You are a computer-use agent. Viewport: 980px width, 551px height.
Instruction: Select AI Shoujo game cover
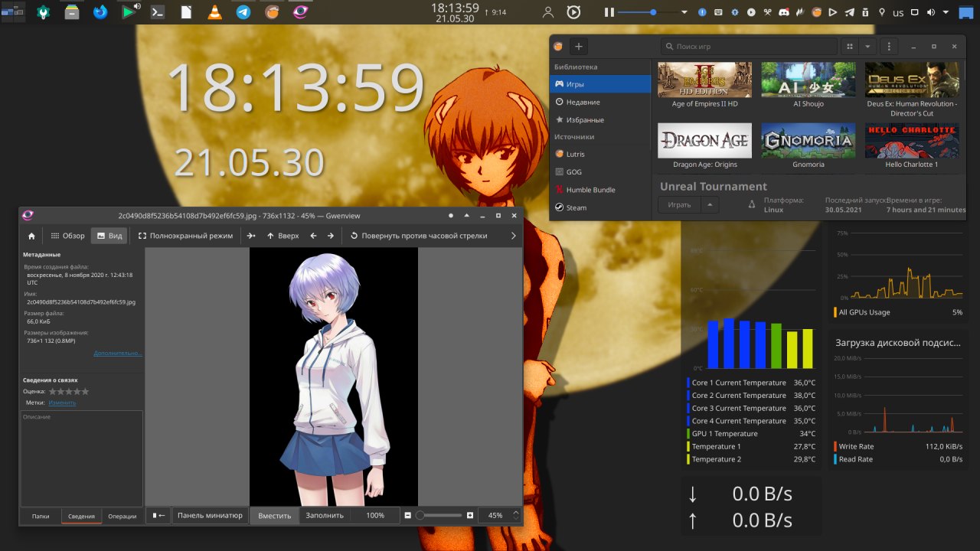[808, 80]
